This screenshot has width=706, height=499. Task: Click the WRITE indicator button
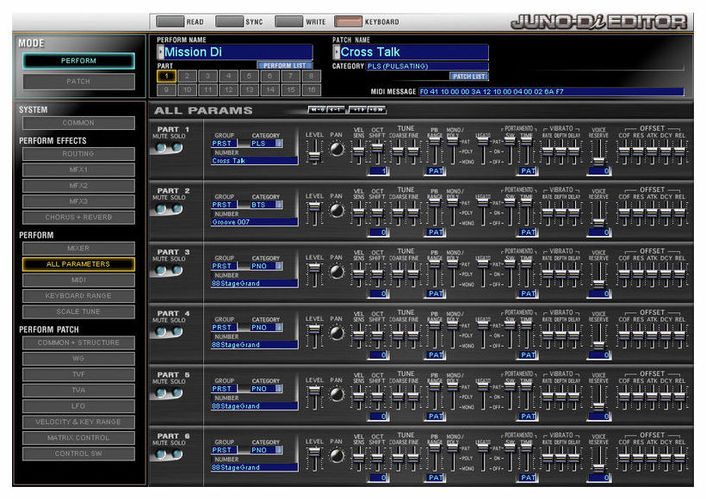pyautogui.click(x=289, y=21)
